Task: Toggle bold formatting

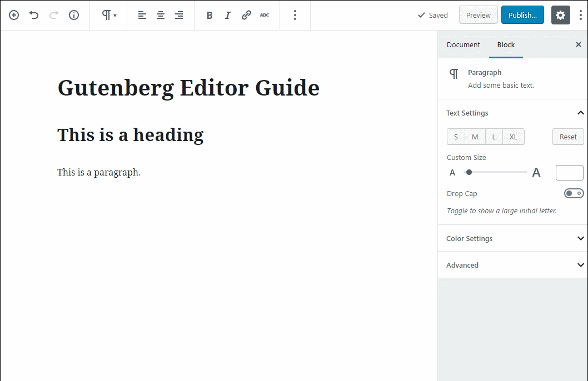Action: pyautogui.click(x=210, y=16)
